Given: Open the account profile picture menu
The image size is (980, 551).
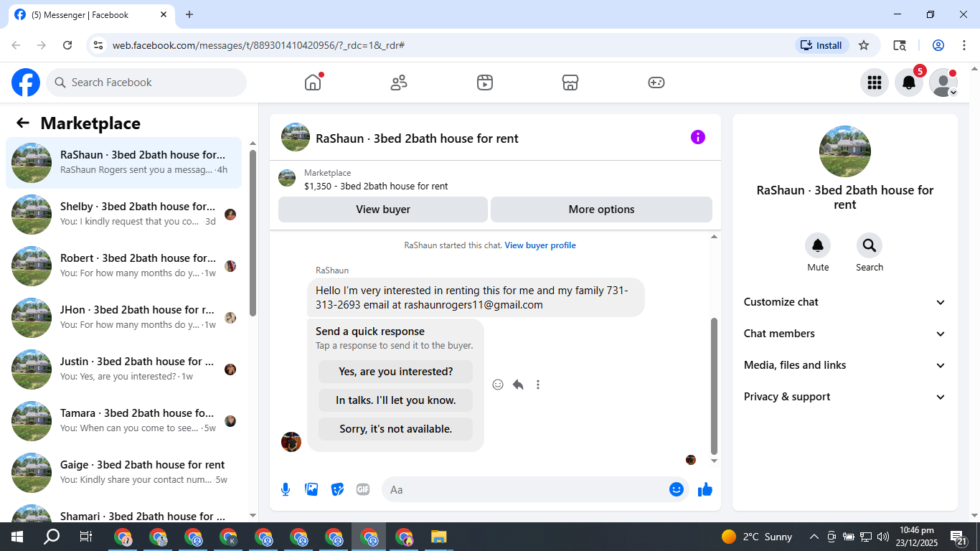Looking at the screenshot, I should click(x=943, y=83).
